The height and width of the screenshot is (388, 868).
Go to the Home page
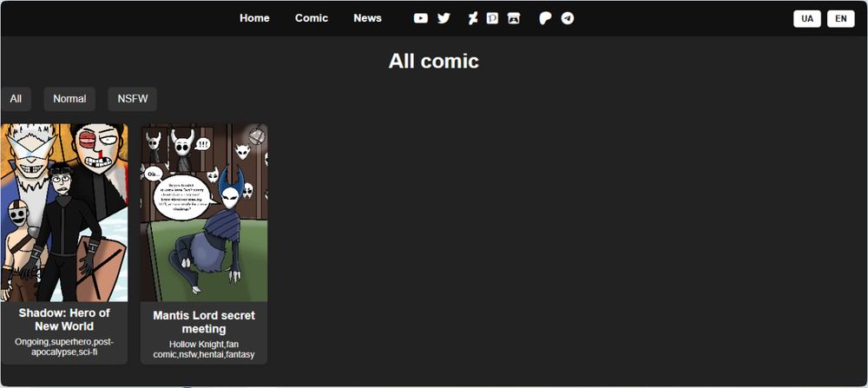tap(254, 18)
